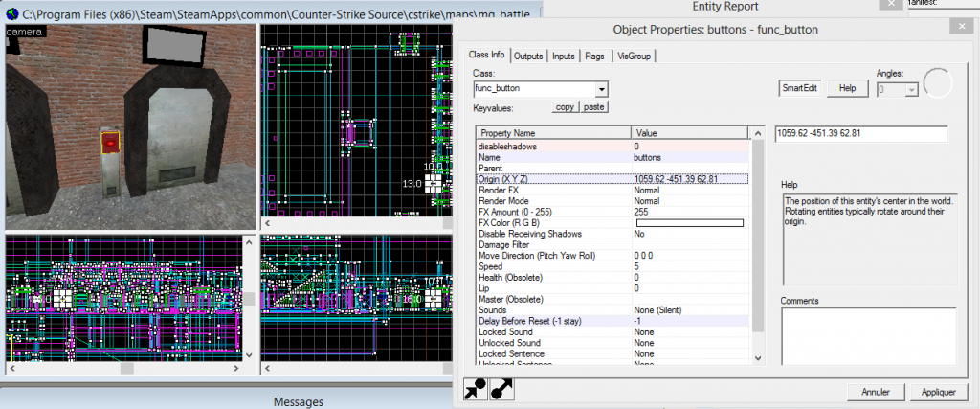Toggle the SmartEdit button
980x409 pixels.
tap(800, 88)
